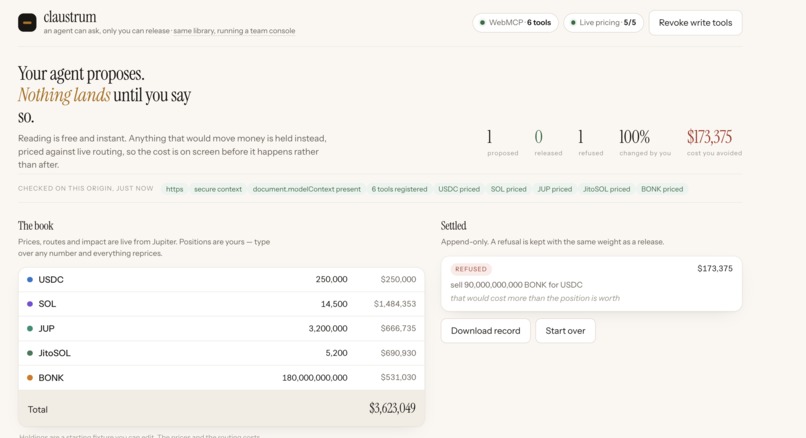
Task: Click the proposed count stat
Action: [502, 142]
